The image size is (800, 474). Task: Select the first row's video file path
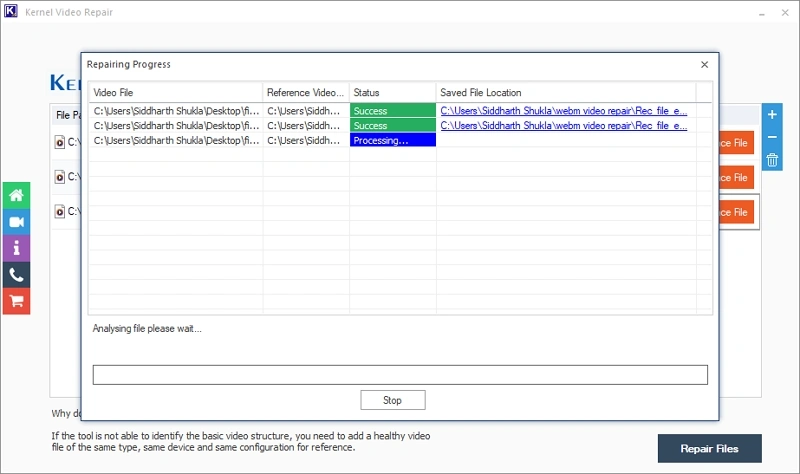[176, 111]
